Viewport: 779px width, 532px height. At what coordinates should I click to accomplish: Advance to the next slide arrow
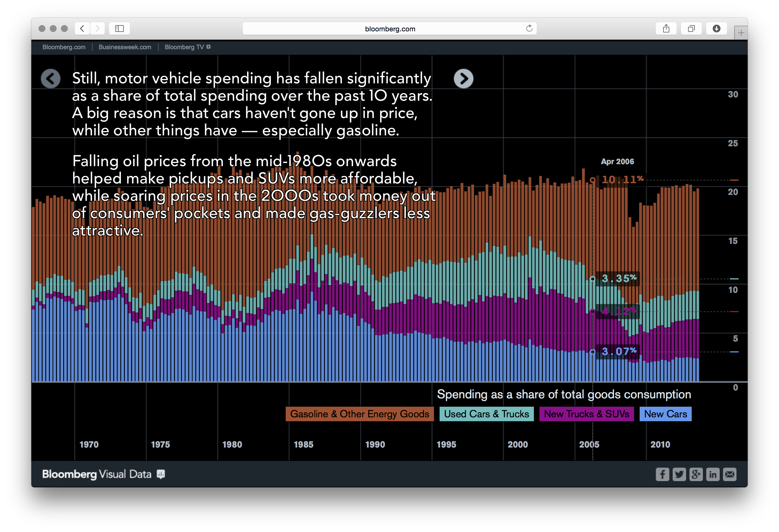[464, 78]
